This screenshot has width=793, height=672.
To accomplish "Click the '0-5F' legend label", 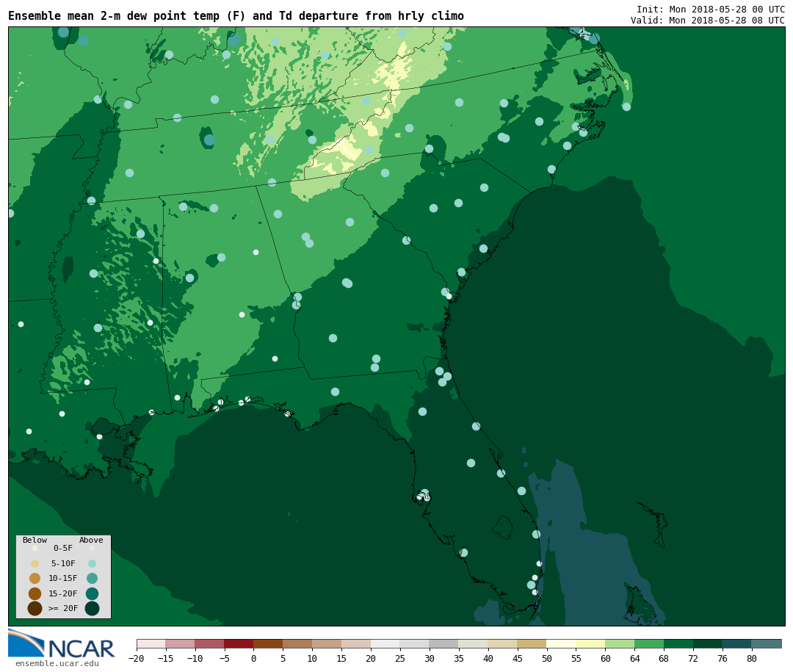I will [63, 548].
